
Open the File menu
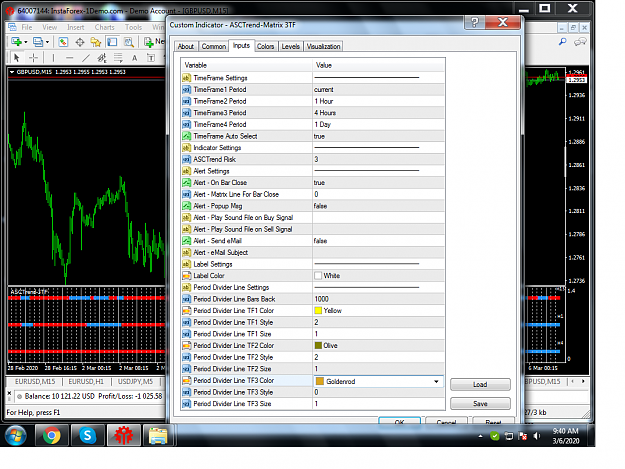click(27, 27)
